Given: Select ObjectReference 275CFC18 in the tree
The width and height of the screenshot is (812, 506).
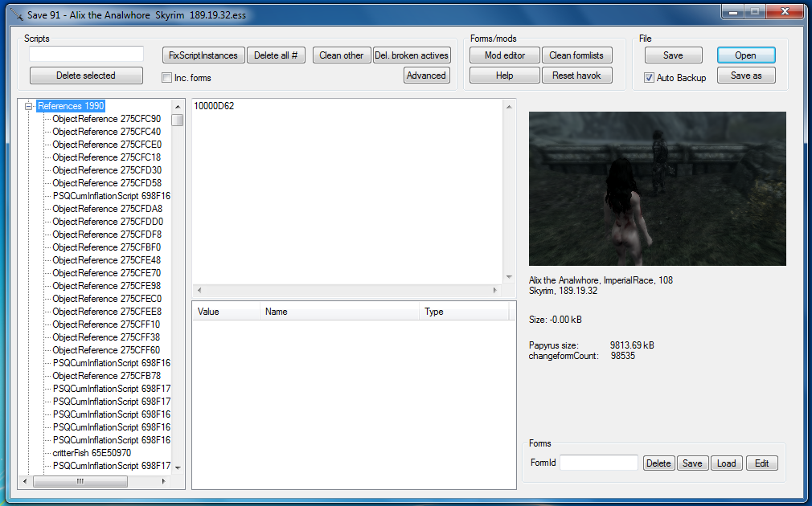Looking at the screenshot, I should 106,157.
